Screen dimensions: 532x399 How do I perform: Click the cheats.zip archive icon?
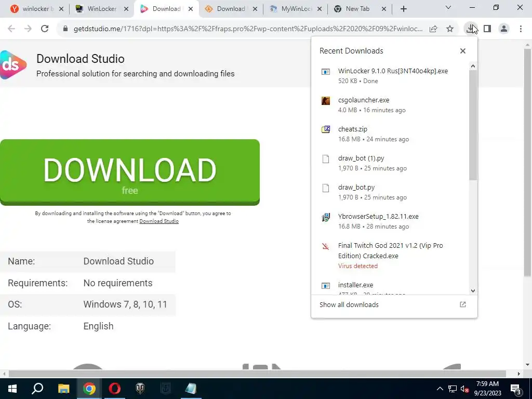coord(326,129)
